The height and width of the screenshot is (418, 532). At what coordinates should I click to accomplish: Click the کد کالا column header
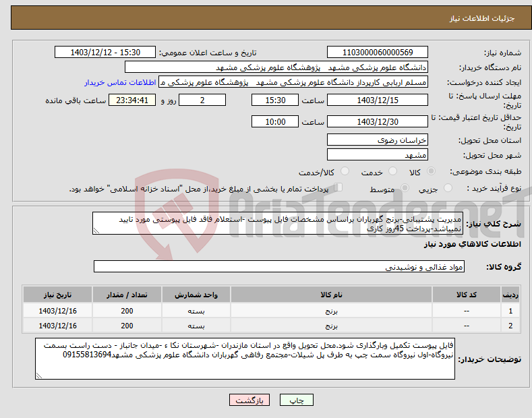point(466,295)
